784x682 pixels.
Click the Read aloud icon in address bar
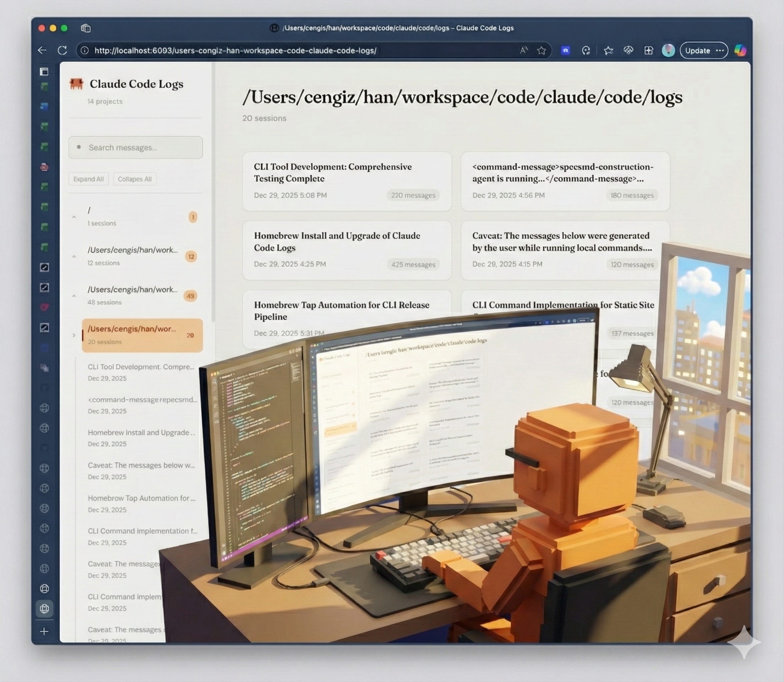pyautogui.click(x=524, y=50)
